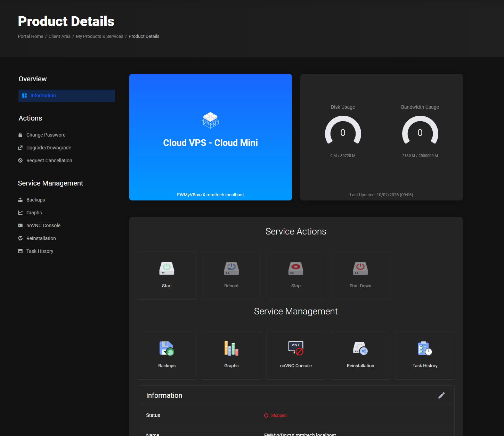Screen dimensions: 504x436
Task: Click the Shut Down icon
Action: point(360,269)
